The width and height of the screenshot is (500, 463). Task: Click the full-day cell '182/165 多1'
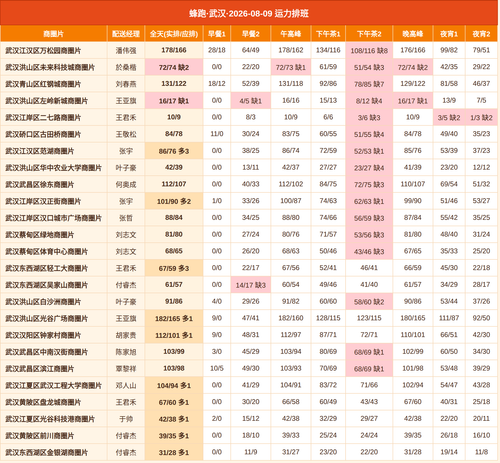point(174,318)
